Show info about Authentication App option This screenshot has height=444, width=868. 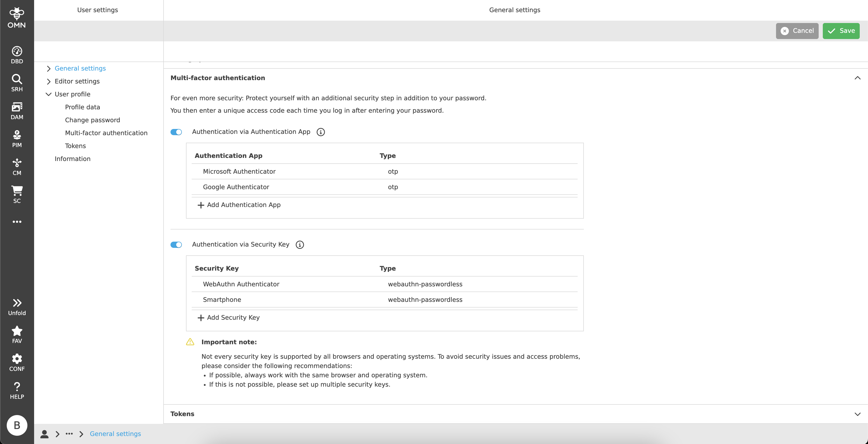tap(320, 132)
